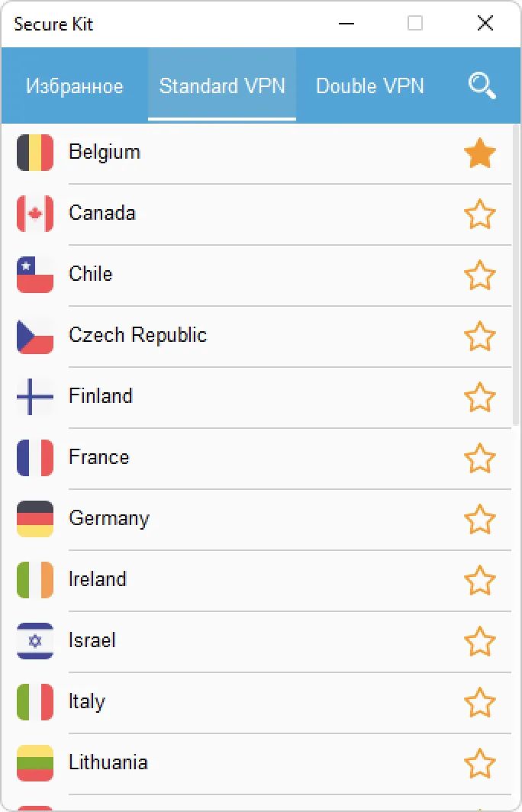Select the Standard VPN tab
Viewport: 522px width, 812px height.
coord(222,86)
